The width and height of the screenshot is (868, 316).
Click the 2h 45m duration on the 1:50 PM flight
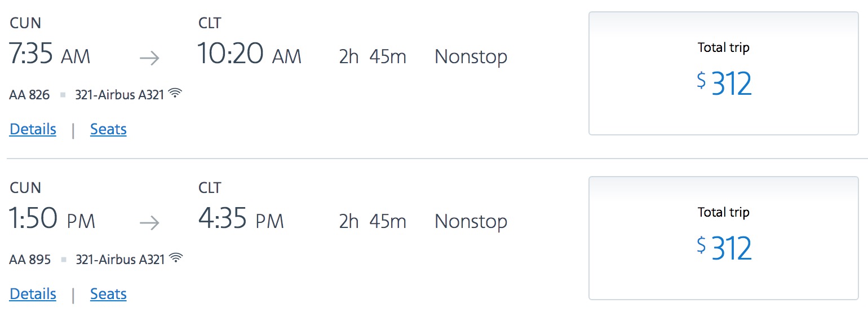[372, 221]
